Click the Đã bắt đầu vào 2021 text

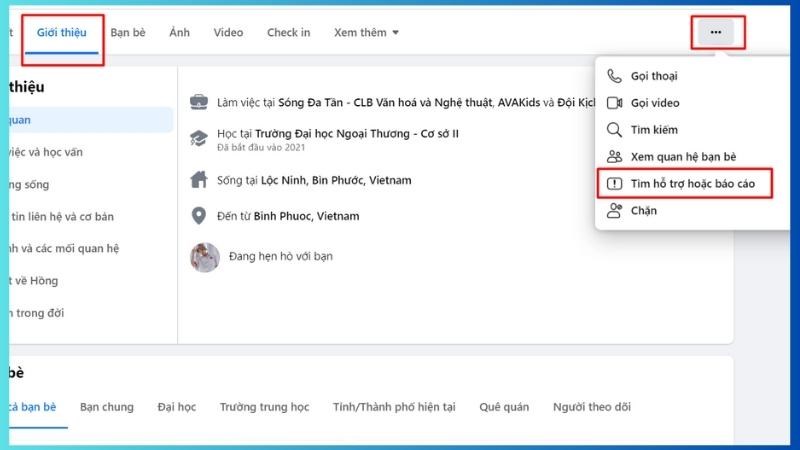pos(261,147)
